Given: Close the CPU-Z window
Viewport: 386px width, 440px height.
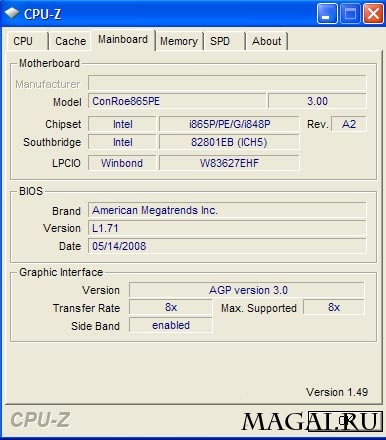Looking at the screenshot, I should (x=373, y=14).
